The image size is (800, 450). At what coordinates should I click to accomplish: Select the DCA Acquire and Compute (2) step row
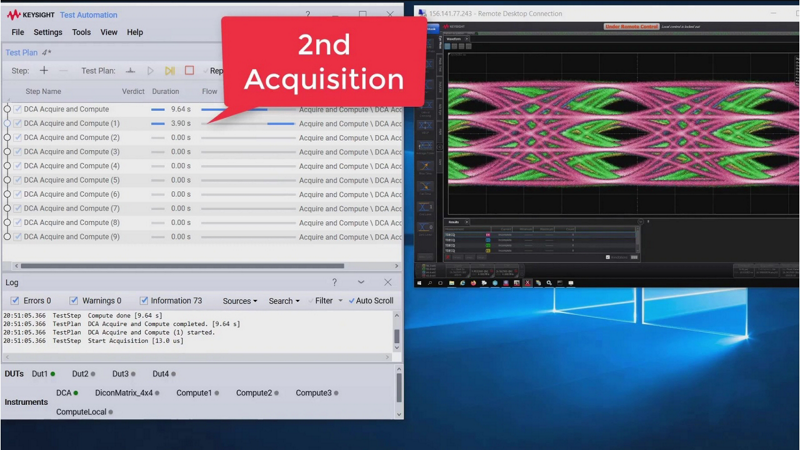coord(202,138)
